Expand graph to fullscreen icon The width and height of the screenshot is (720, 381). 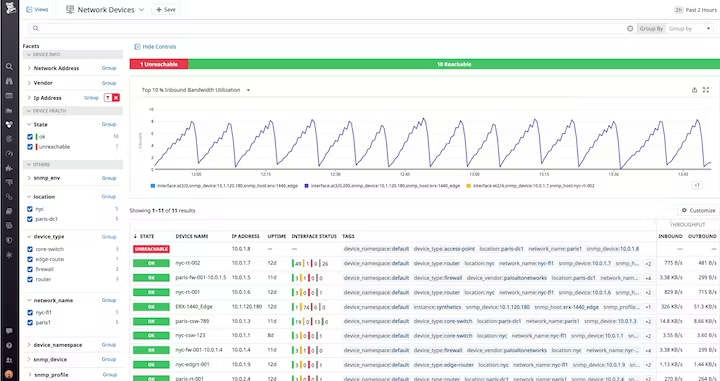pyautogui.click(x=706, y=90)
